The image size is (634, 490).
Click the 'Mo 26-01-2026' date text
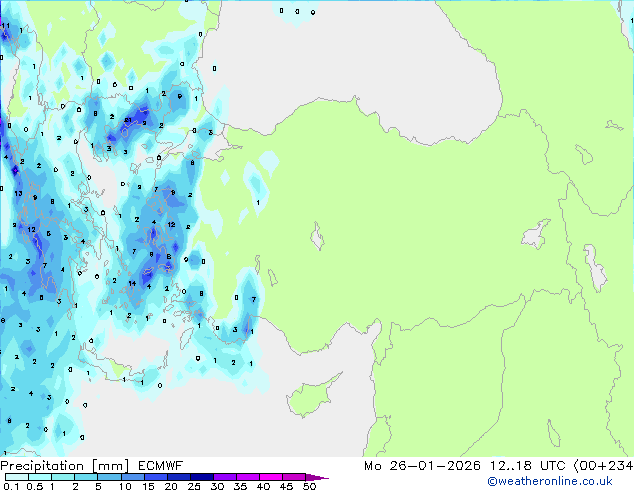pyautogui.click(x=422, y=466)
